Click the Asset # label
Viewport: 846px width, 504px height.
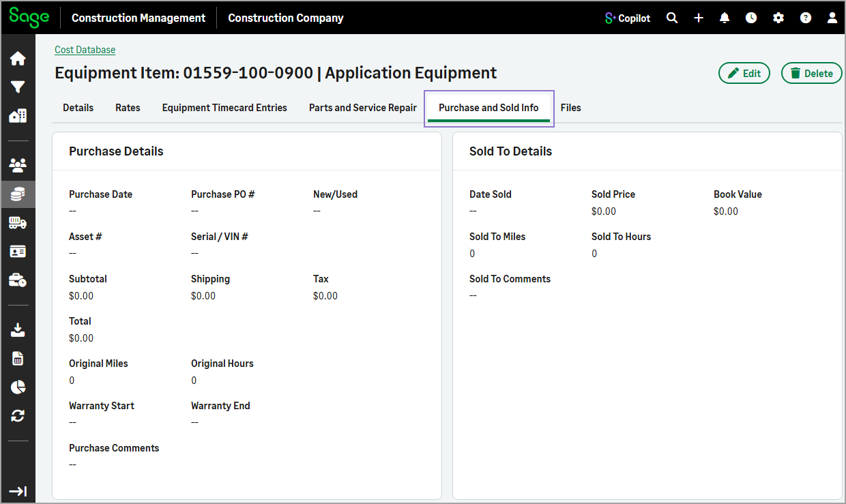point(85,237)
